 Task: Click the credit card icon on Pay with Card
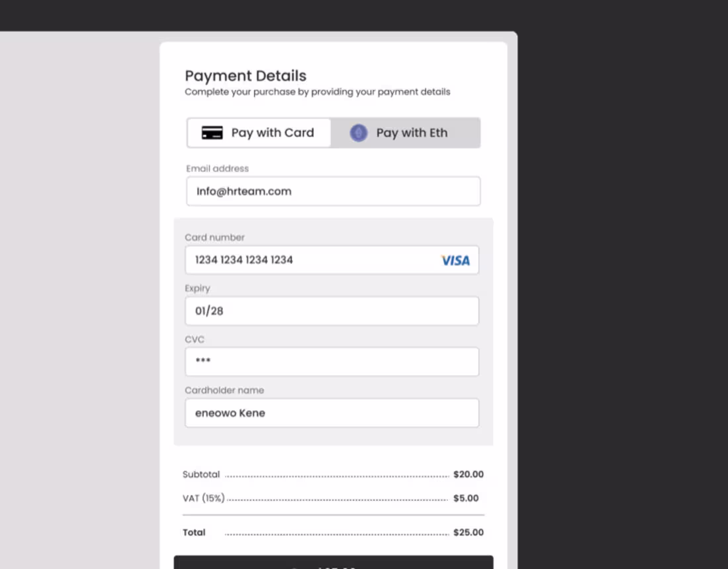point(212,132)
